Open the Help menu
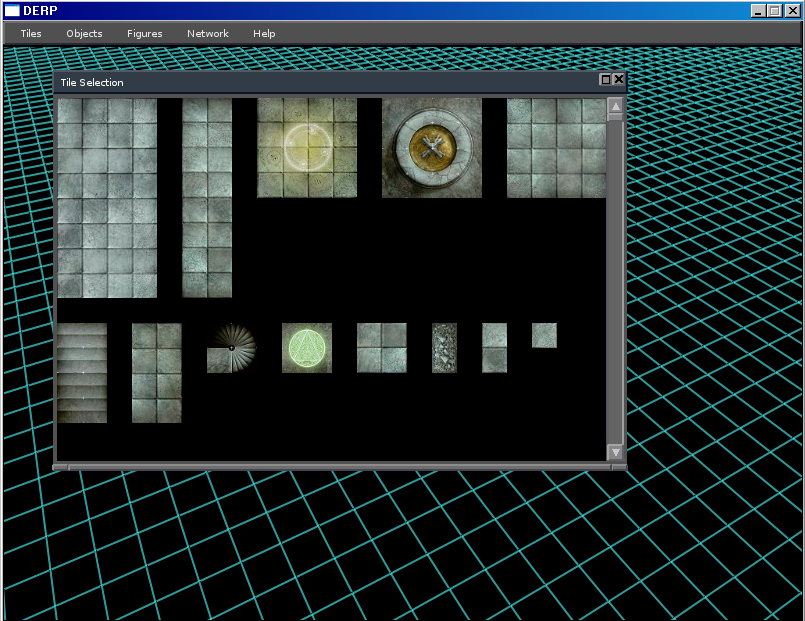Screen dimensions: 805x621 pyautogui.click(x=264, y=33)
